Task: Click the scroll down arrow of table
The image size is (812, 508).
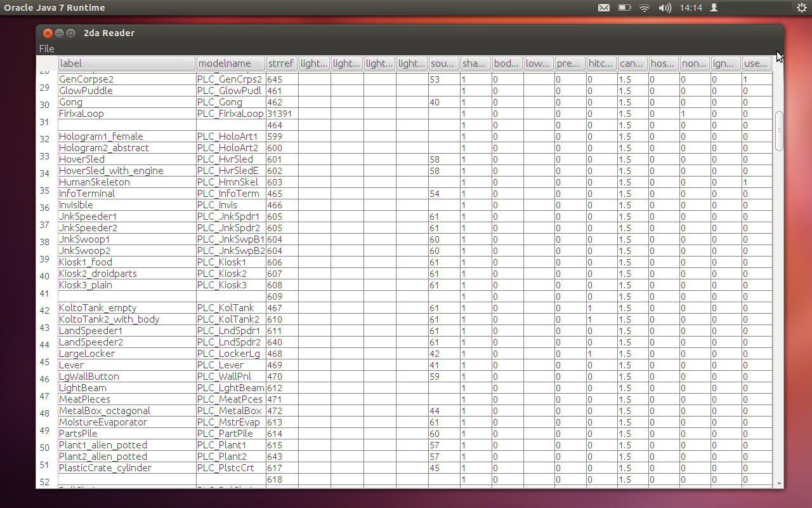Action: point(779,484)
